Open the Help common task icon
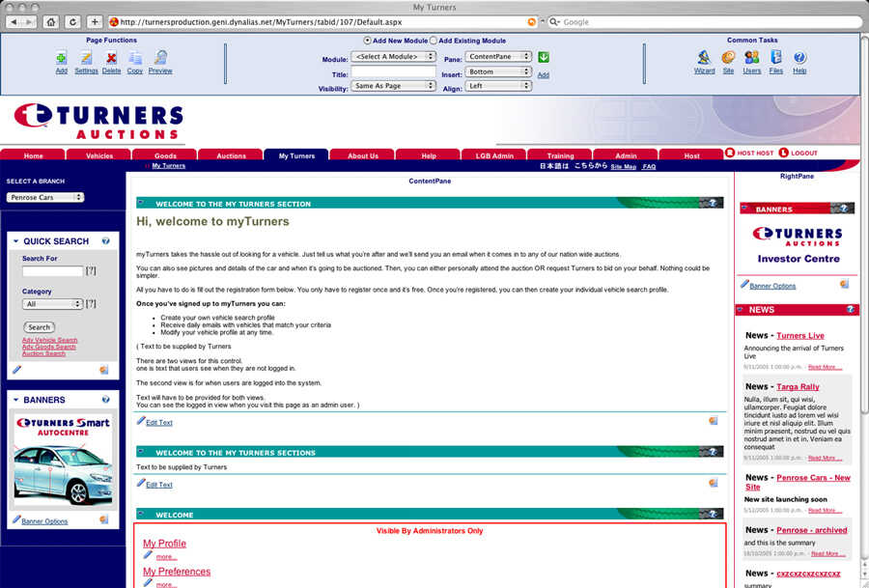Screen dimensions: 869x588 coord(799,57)
